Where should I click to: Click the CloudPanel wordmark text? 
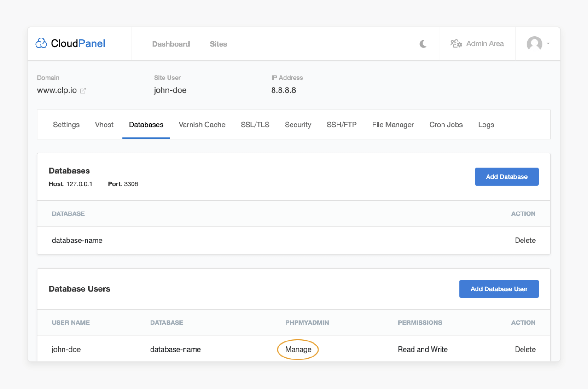click(x=78, y=43)
